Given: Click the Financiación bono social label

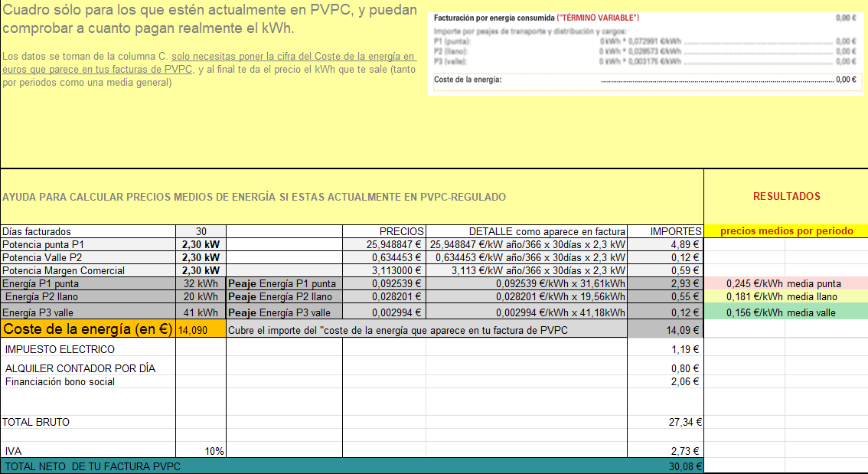Looking at the screenshot, I should 60,381.
